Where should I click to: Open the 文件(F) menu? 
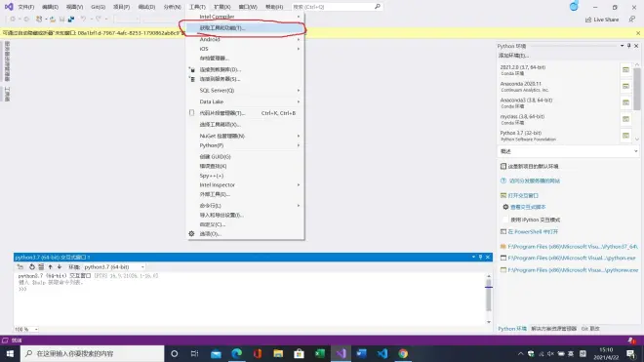coord(26,7)
